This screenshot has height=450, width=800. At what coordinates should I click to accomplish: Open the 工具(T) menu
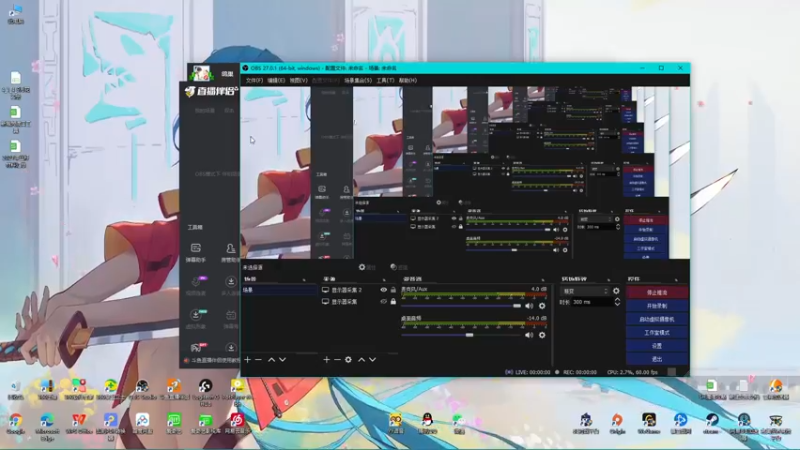pyautogui.click(x=385, y=81)
